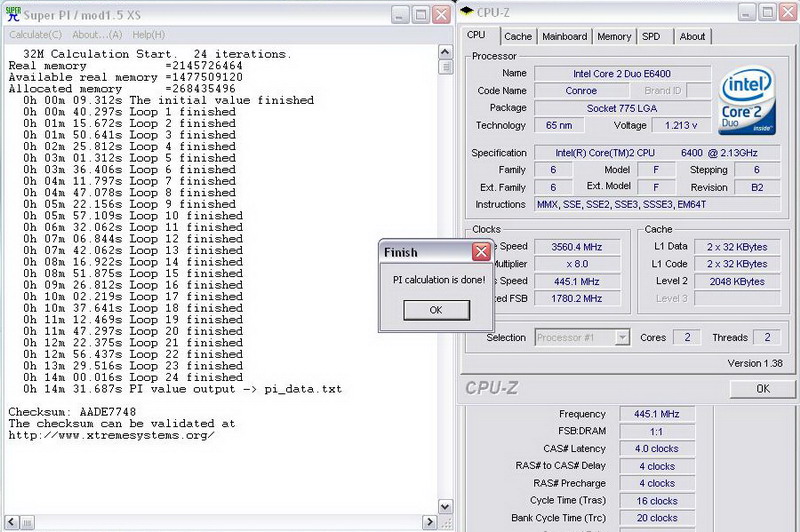Screen dimensions: 800x532
Task: Click the Super PI app icon in title bar
Action: (13, 14)
